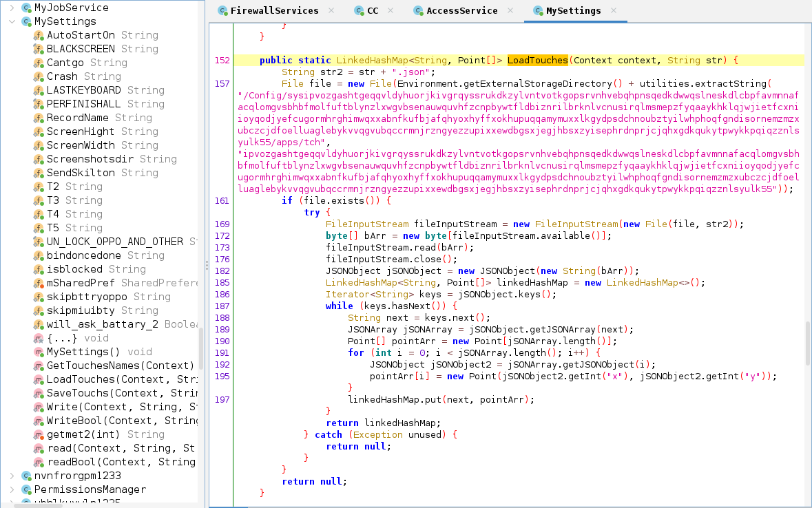Click the static initializer {...} icon
The width and height of the screenshot is (812, 508).
click(39, 339)
